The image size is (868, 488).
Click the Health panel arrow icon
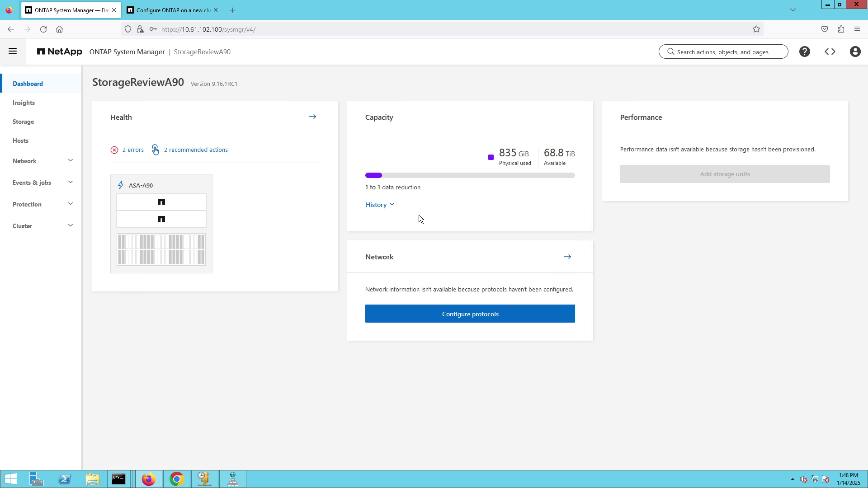[312, 117]
